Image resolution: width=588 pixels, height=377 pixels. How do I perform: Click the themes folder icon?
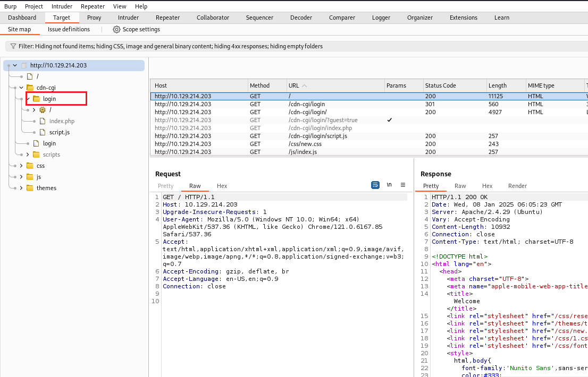click(x=30, y=188)
